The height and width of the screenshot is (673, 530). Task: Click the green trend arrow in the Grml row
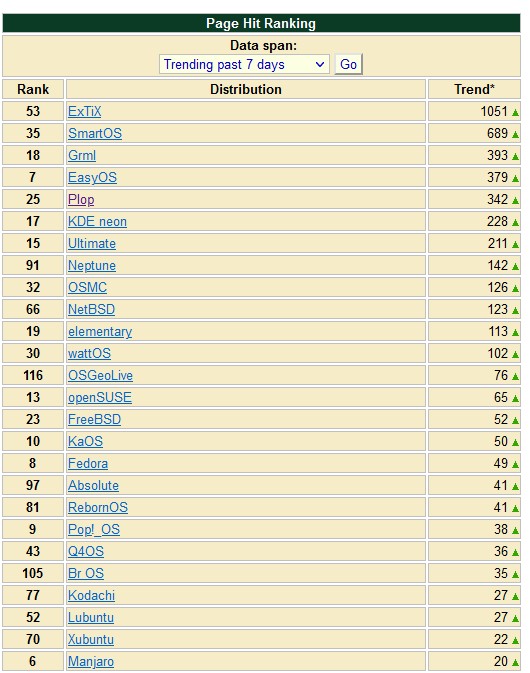tap(515, 156)
